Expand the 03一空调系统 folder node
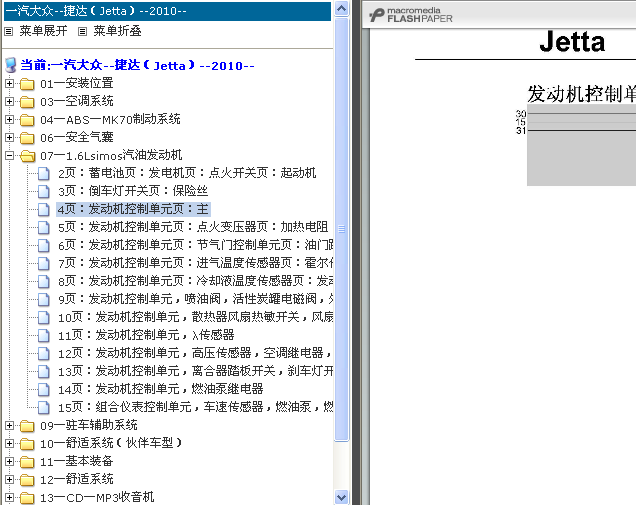This screenshot has height=505, width=636. point(9,101)
